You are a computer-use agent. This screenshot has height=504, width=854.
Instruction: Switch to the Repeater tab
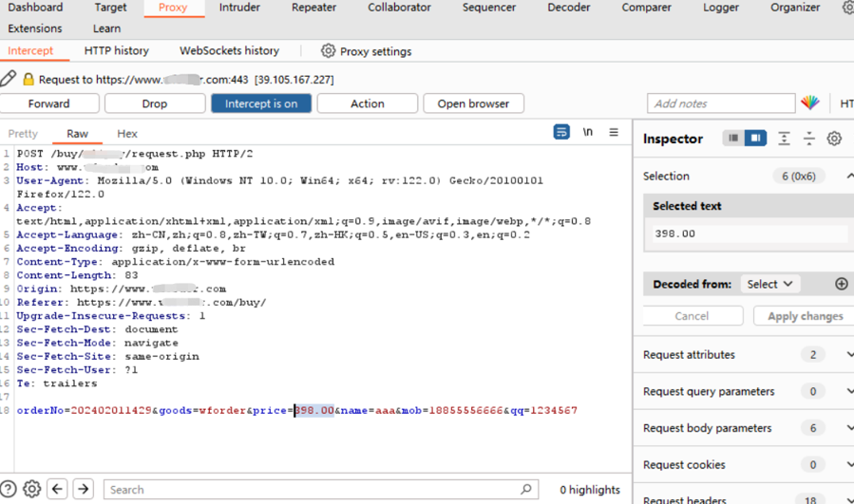point(313,8)
